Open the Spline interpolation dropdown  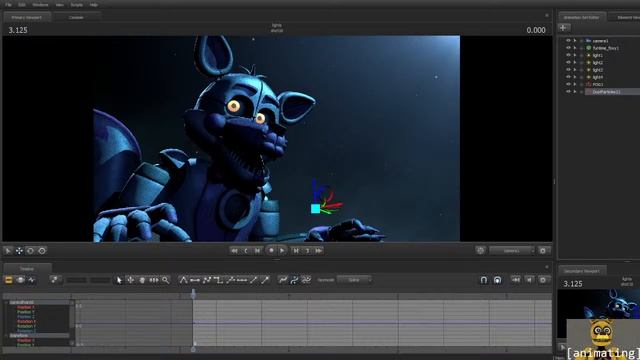pyautogui.click(x=354, y=280)
